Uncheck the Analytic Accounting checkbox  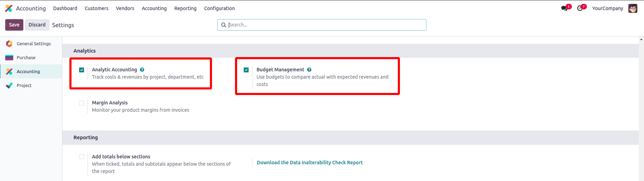point(82,70)
